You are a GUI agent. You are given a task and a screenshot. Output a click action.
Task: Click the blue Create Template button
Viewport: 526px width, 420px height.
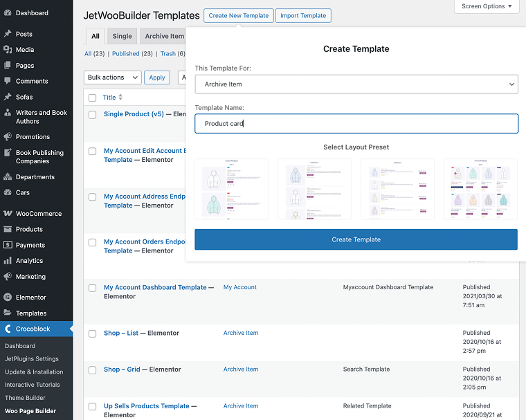(356, 239)
